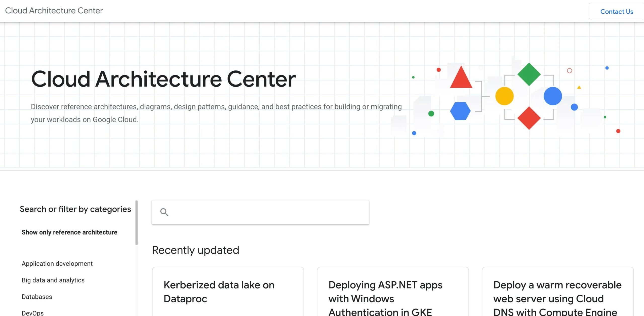The image size is (644, 316).
Task: Filter by Application development category
Action: pyautogui.click(x=57, y=263)
